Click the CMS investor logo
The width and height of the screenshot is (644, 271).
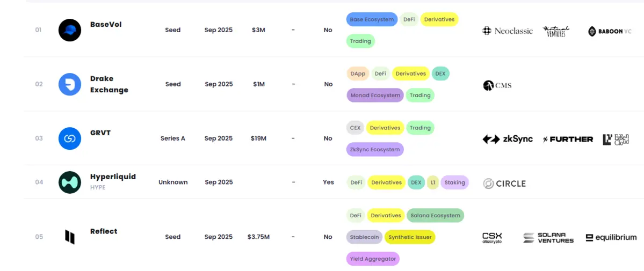(x=497, y=85)
